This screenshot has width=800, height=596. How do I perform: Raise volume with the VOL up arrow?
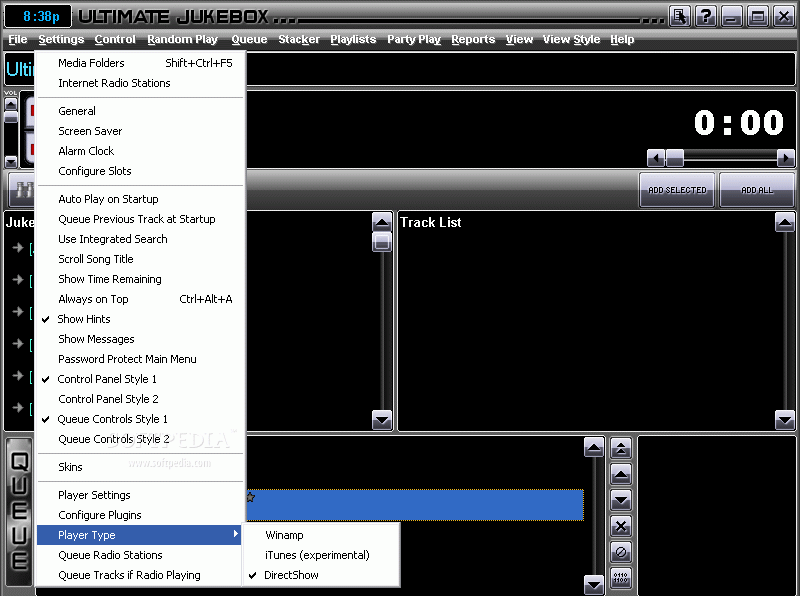(x=11, y=103)
